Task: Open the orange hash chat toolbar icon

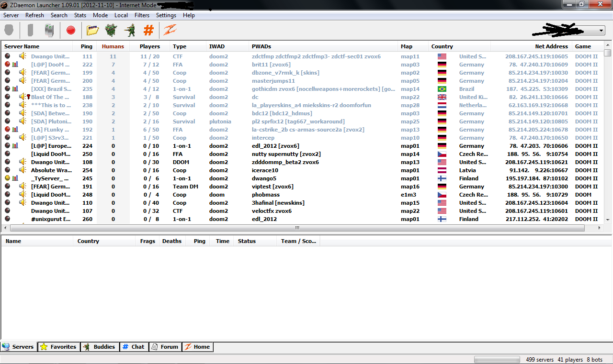Action: (148, 31)
